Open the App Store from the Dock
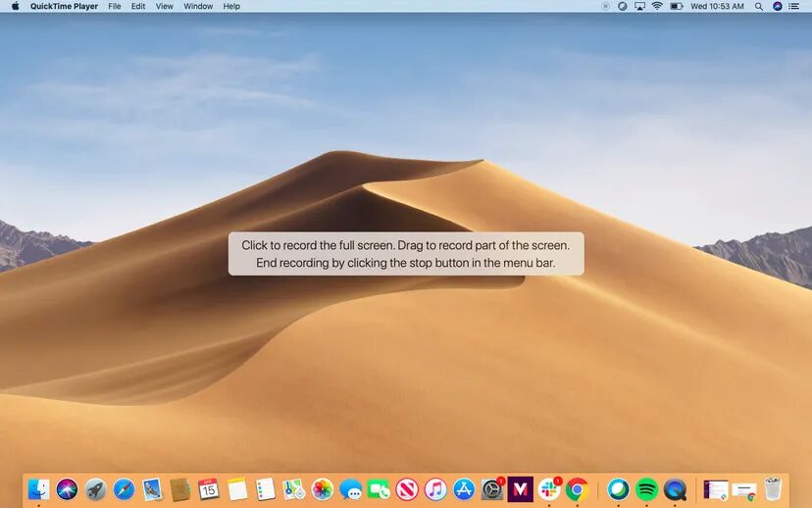The height and width of the screenshot is (508, 812). 464,488
